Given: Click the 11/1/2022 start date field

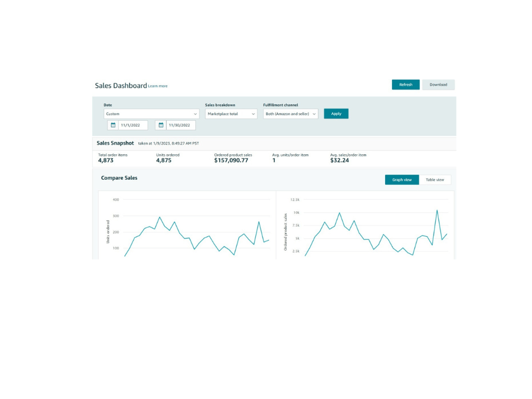Looking at the screenshot, I should pyautogui.click(x=133, y=125).
